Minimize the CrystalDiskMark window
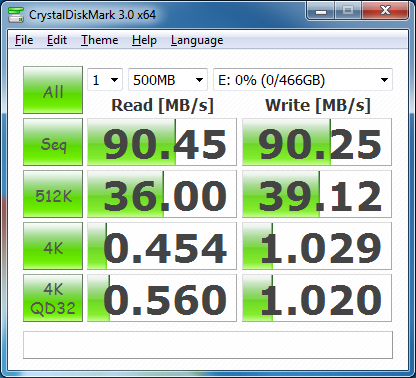 point(321,11)
